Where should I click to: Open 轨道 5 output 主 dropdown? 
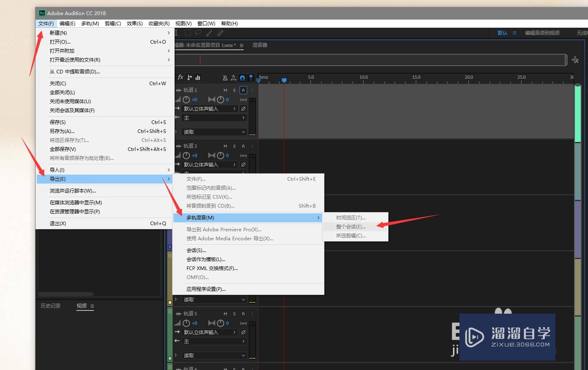point(214,341)
